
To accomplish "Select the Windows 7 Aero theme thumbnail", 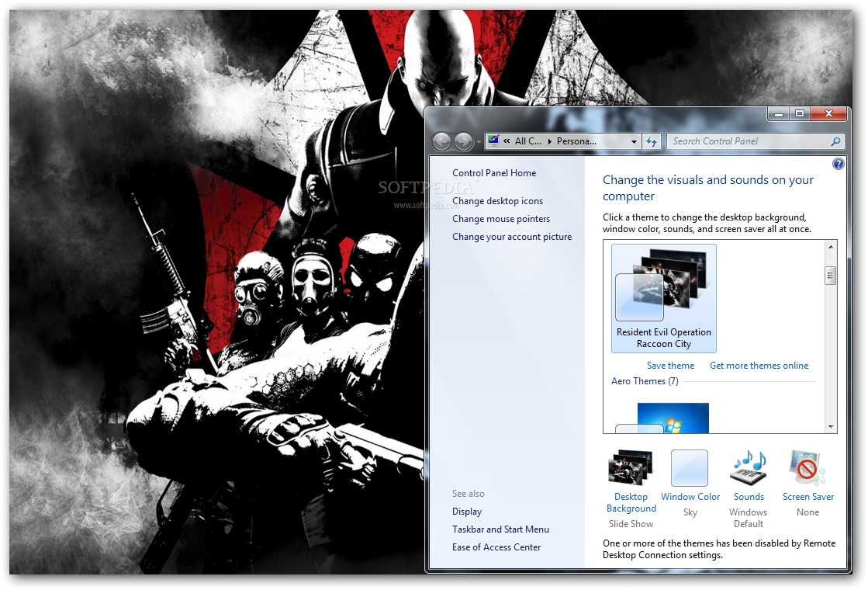I will pos(663,418).
